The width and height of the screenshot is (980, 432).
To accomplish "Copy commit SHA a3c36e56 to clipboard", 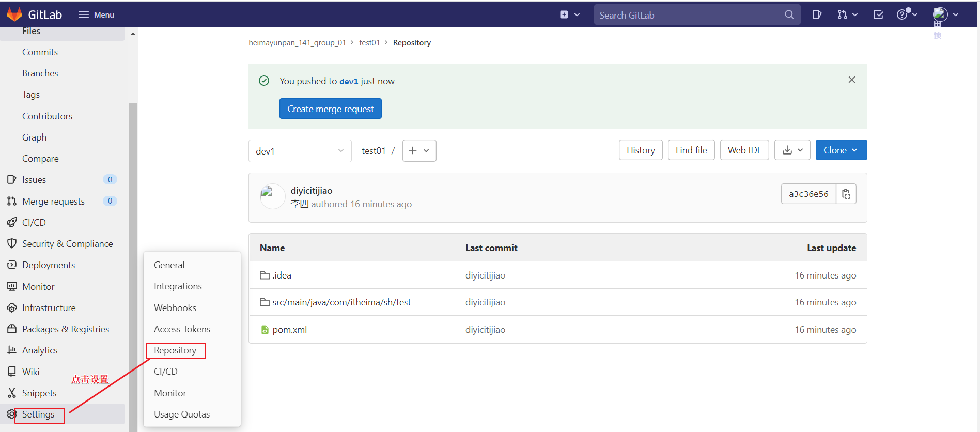I will [x=846, y=194].
